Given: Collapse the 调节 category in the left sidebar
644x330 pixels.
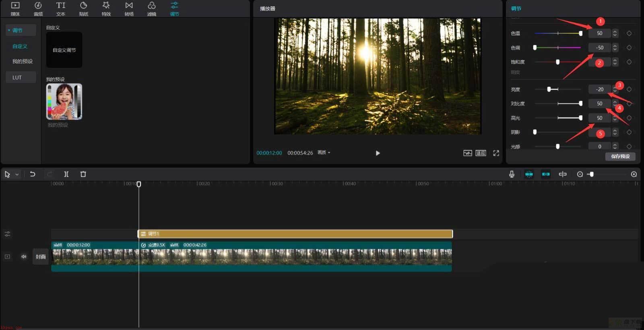Looking at the screenshot, I should 21,30.
